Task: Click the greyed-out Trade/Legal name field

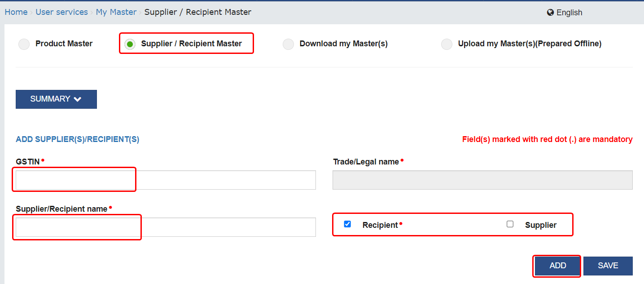Action: (482, 180)
